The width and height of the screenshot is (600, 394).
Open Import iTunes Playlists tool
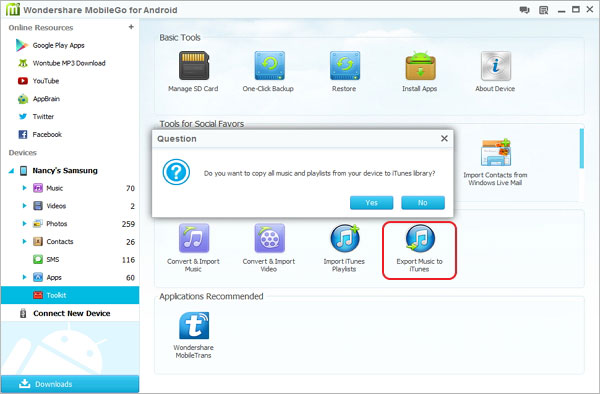tap(344, 248)
